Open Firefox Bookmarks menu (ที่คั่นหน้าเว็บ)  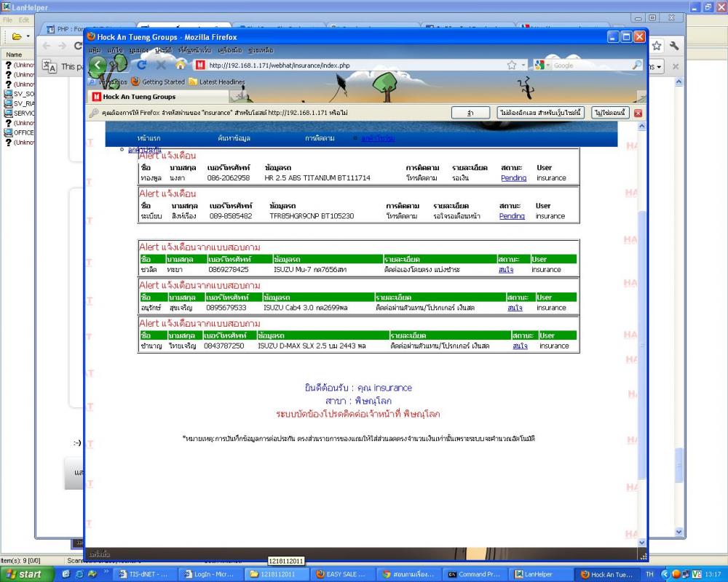(194, 50)
